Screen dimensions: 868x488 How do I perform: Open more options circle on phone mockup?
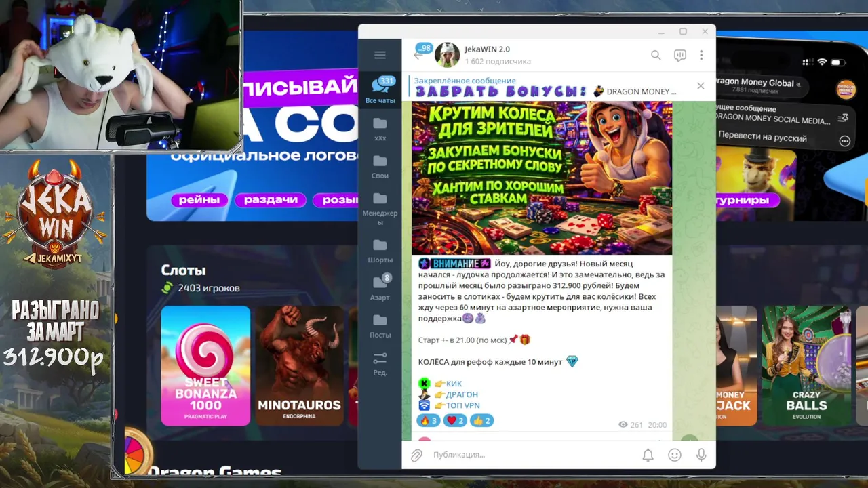click(845, 141)
